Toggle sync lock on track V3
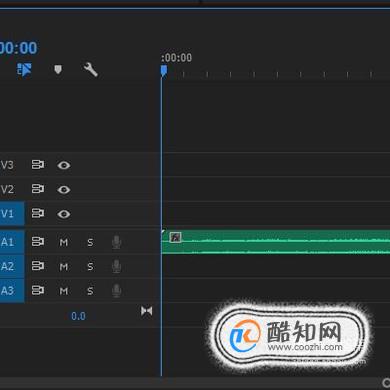The width and height of the screenshot is (390, 390). 38,165
